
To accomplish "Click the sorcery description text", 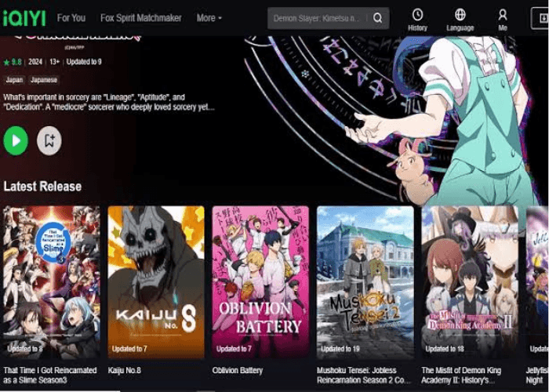I will (108, 102).
